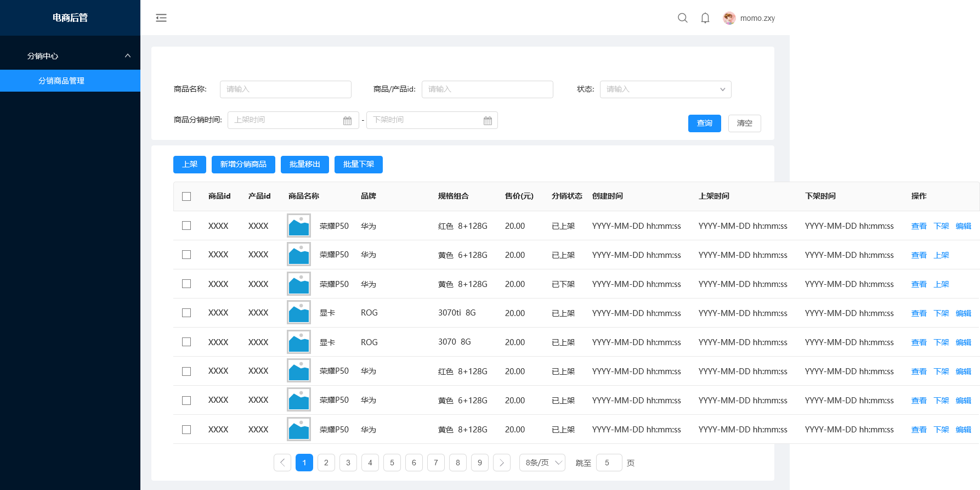Image resolution: width=980 pixels, height=490 pixels.
Task: Click 编辑 in first row
Action: [x=964, y=226]
